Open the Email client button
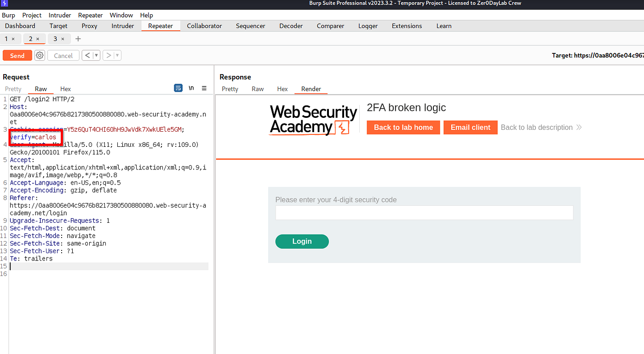The height and width of the screenshot is (354, 644). coord(471,128)
